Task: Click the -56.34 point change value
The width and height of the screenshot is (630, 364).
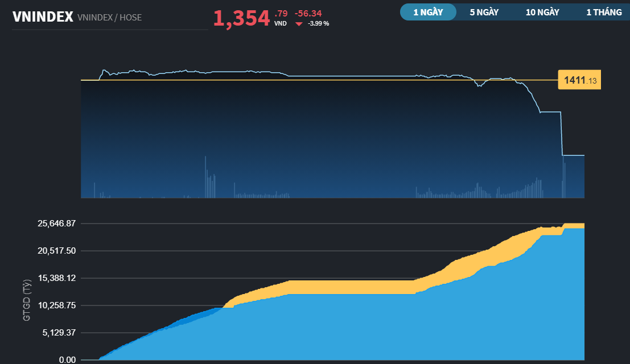Action: tap(308, 14)
